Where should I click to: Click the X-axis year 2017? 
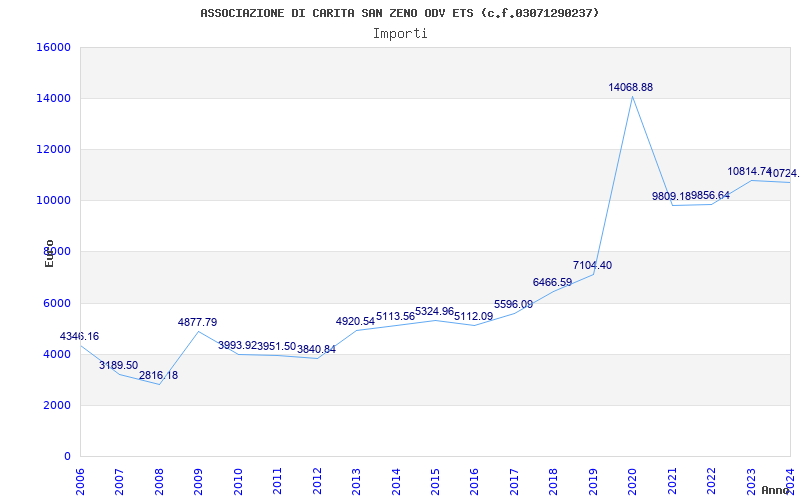click(x=514, y=480)
